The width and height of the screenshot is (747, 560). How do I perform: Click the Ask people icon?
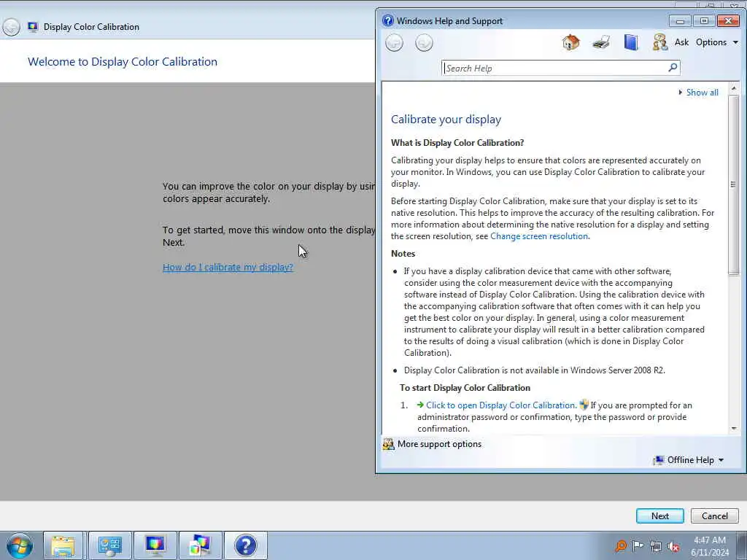(659, 42)
